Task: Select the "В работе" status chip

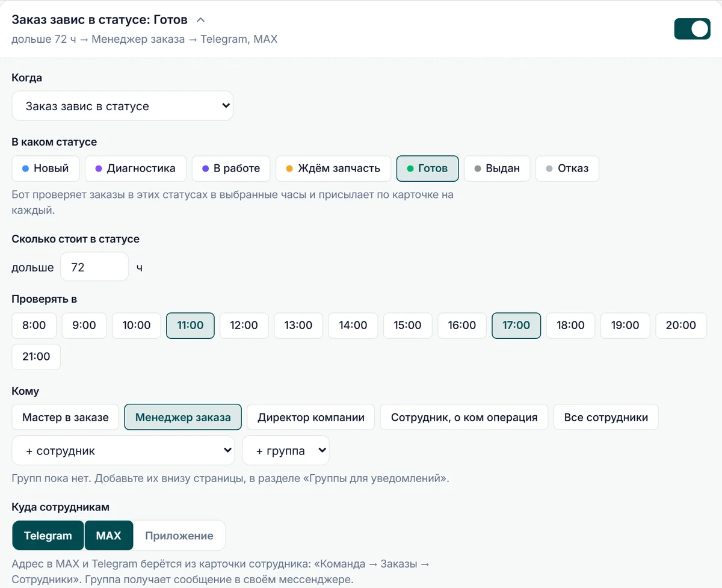Action: 231,169
